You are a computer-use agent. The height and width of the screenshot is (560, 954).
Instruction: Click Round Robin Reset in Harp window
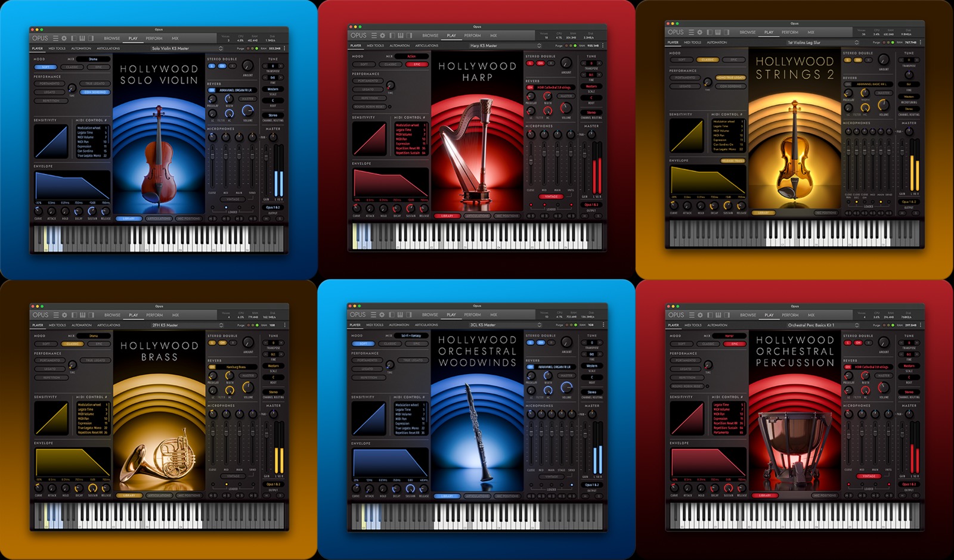pos(369,107)
